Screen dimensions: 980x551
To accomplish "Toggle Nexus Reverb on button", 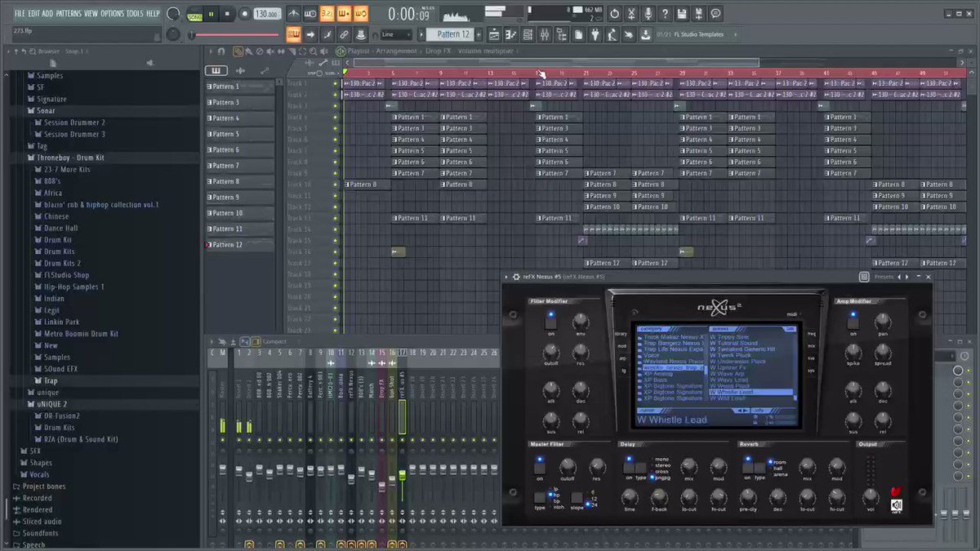I will [748, 468].
